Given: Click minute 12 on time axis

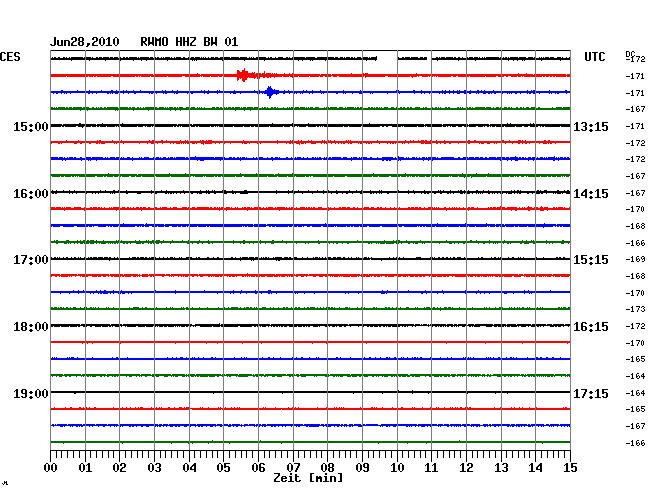Looking at the screenshot, I should [466, 468].
